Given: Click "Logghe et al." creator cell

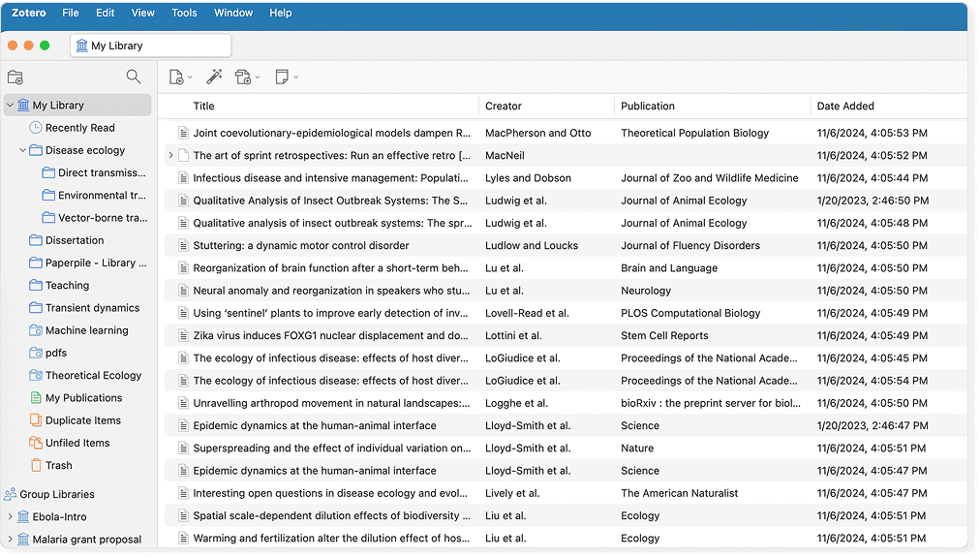Looking at the screenshot, I should click(x=516, y=404).
